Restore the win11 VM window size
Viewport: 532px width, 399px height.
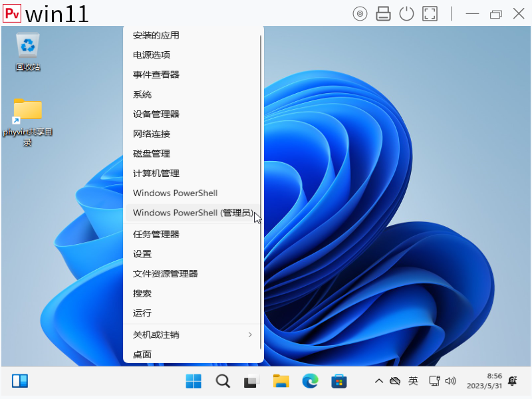pos(495,14)
